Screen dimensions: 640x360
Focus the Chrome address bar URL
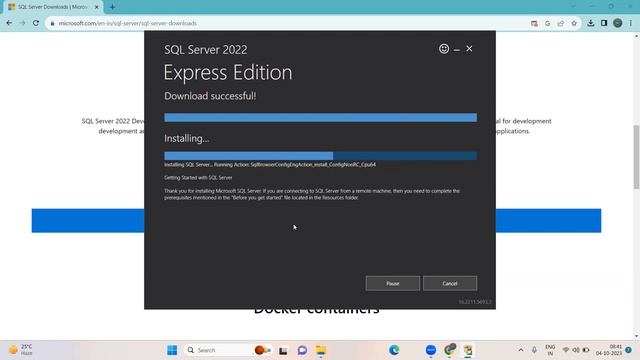[x=128, y=23]
